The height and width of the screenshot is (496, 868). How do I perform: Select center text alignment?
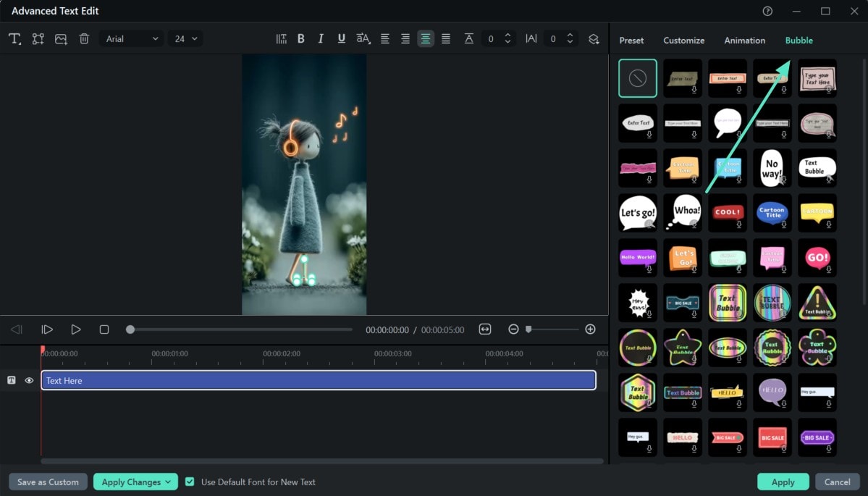point(426,39)
